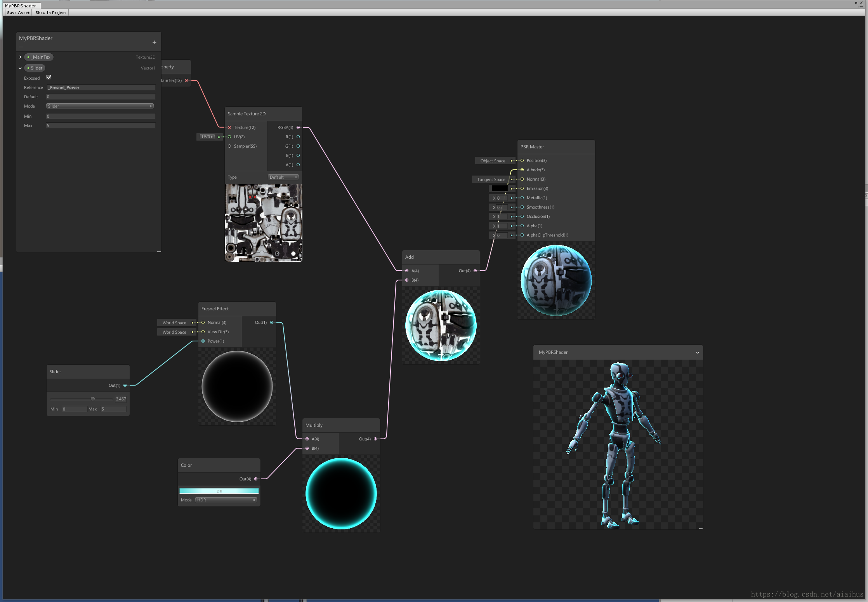Click the PBR Master title header
This screenshot has height=602, width=868.
[x=556, y=147]
